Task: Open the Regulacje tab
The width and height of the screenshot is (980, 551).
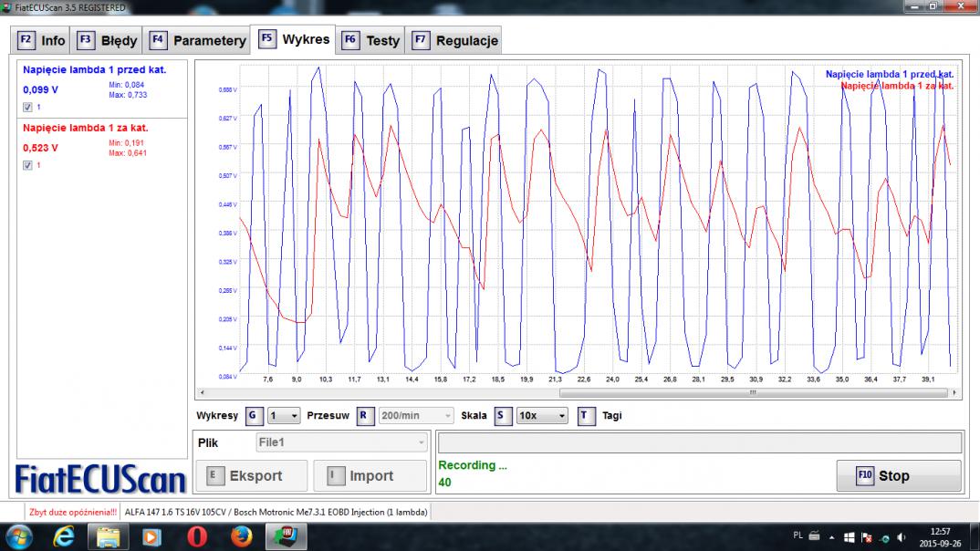Action: [454, 41]
